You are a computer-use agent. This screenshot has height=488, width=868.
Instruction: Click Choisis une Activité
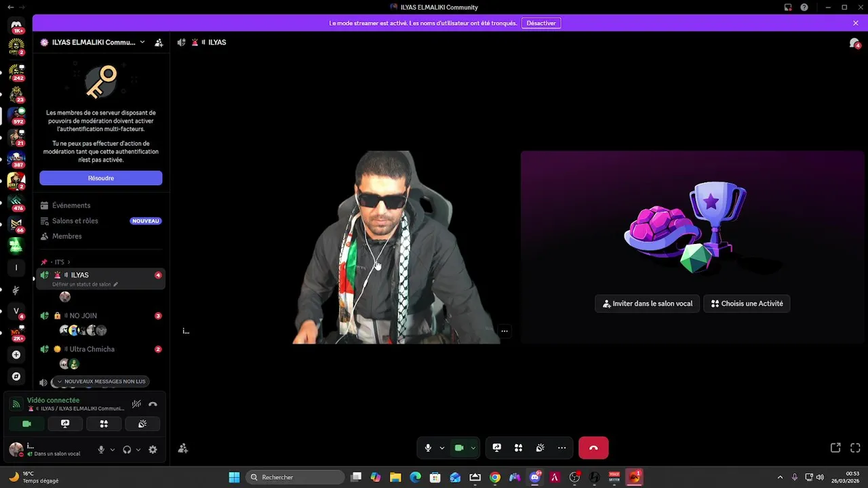tap(747, 304)
